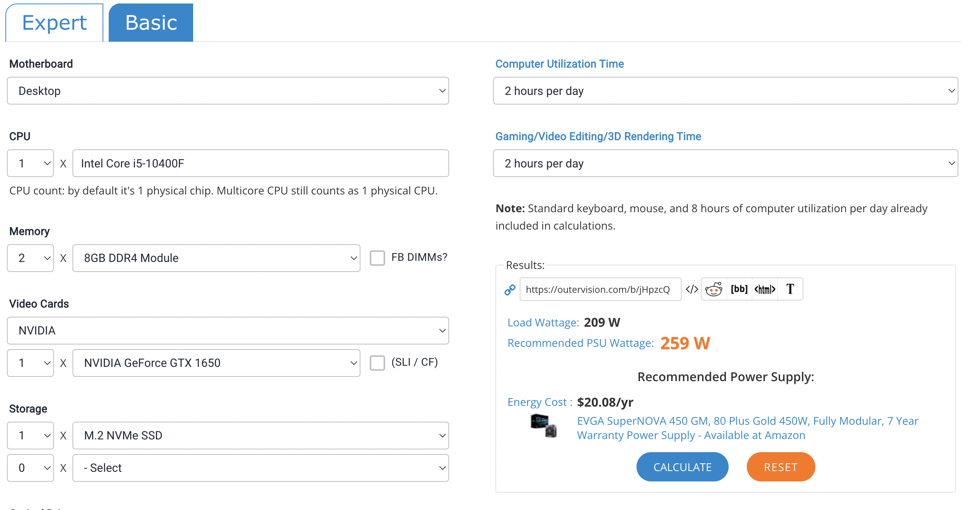This screenshot has height=510, width=980.
Task: Select the Basic tab
Action: point(151,23)
